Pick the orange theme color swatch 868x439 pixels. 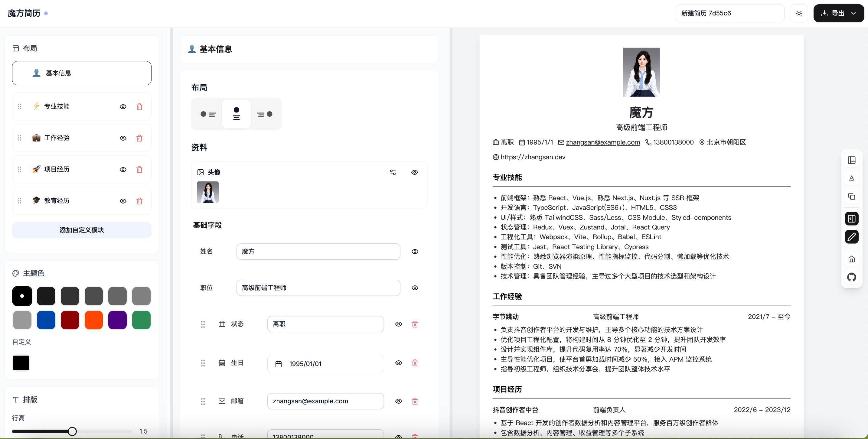(93, 320)
